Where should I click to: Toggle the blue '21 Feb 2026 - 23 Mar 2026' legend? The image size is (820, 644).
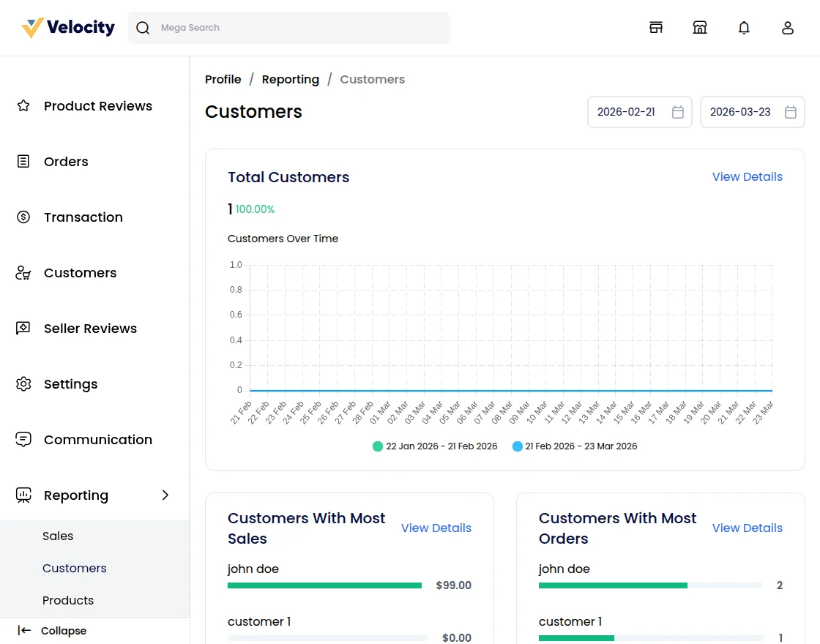[x=575, y=446]
